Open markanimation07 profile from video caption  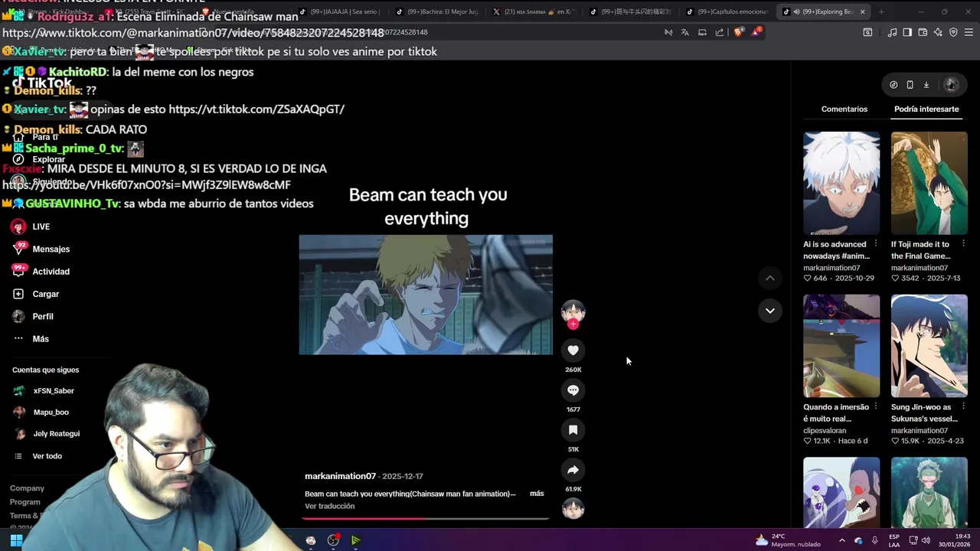click(340, 476)
